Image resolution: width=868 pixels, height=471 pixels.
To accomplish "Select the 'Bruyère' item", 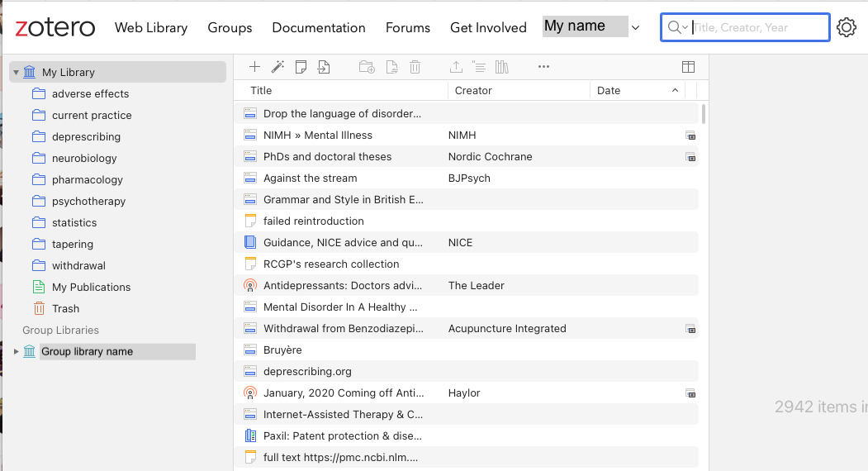I will 466,350.
